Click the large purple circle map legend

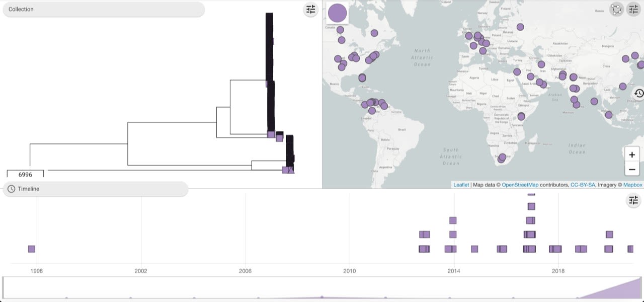[337, 14]
